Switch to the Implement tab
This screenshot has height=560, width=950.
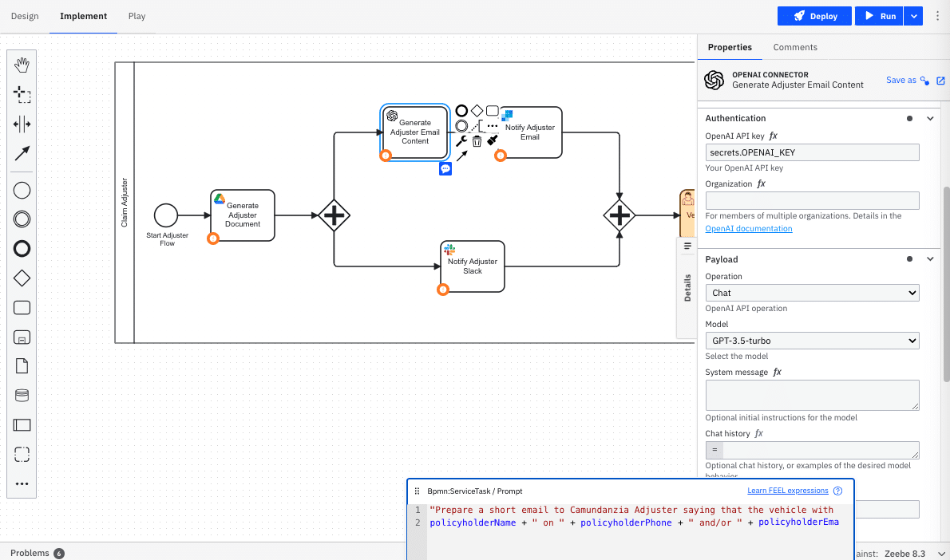(84, 16)
